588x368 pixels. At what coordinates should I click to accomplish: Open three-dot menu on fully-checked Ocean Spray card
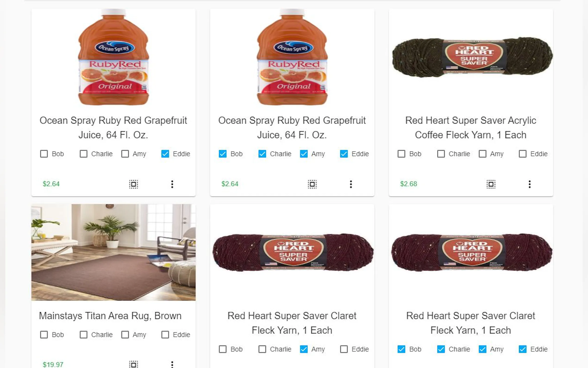[x=351, y=184]
